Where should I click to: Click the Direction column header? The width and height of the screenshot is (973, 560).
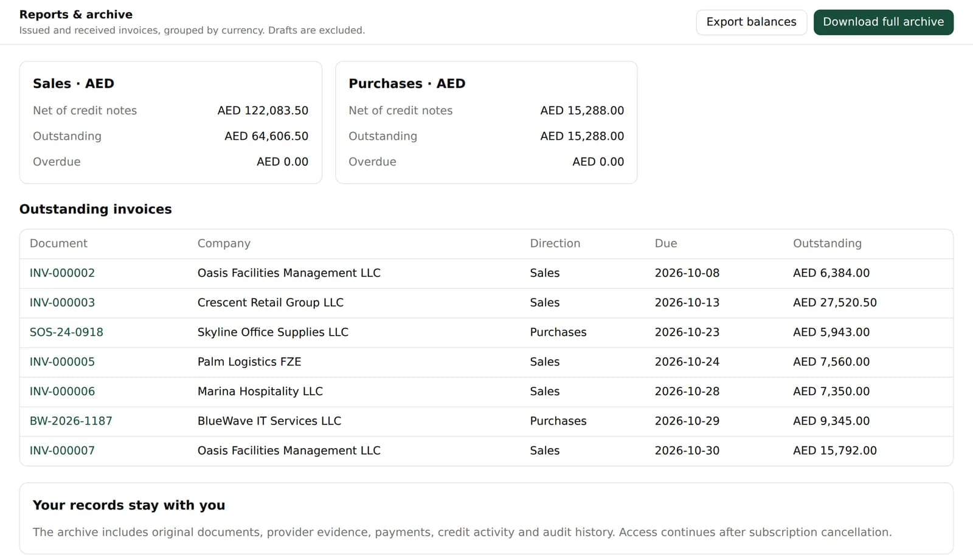pos(555,243)
